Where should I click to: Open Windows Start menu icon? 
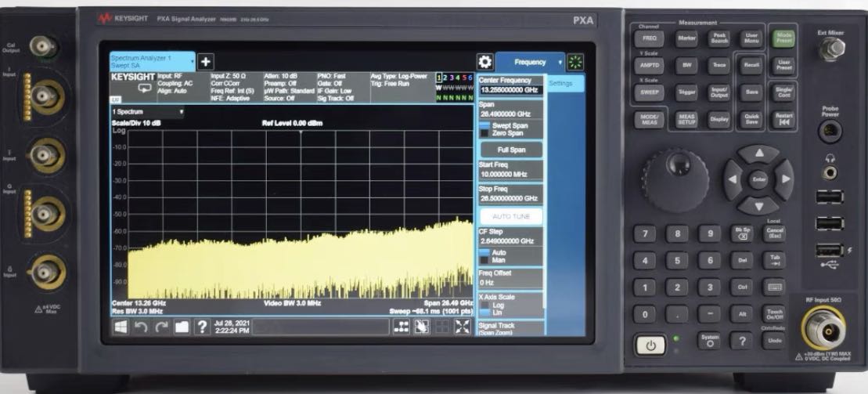tap(121, 327)
